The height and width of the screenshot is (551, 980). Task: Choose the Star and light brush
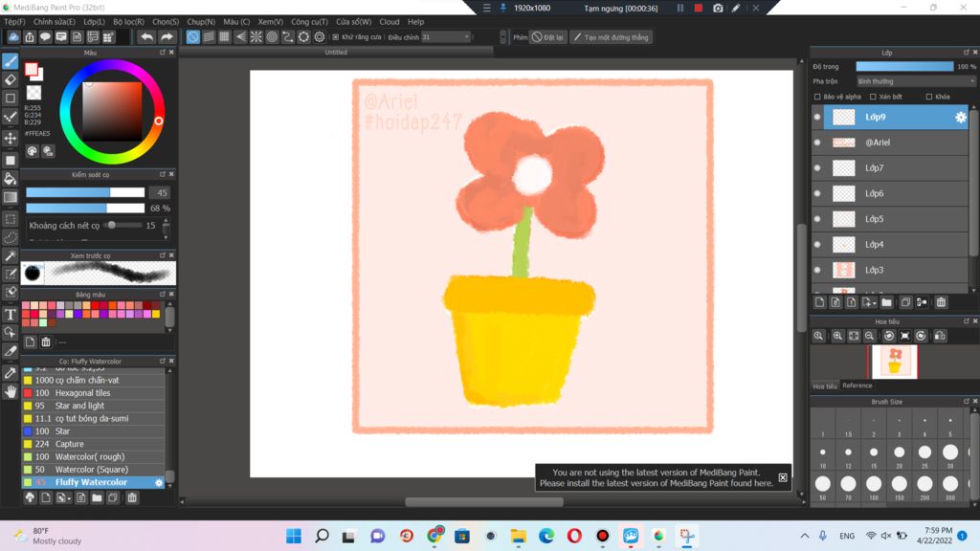(x=94, y=406)
